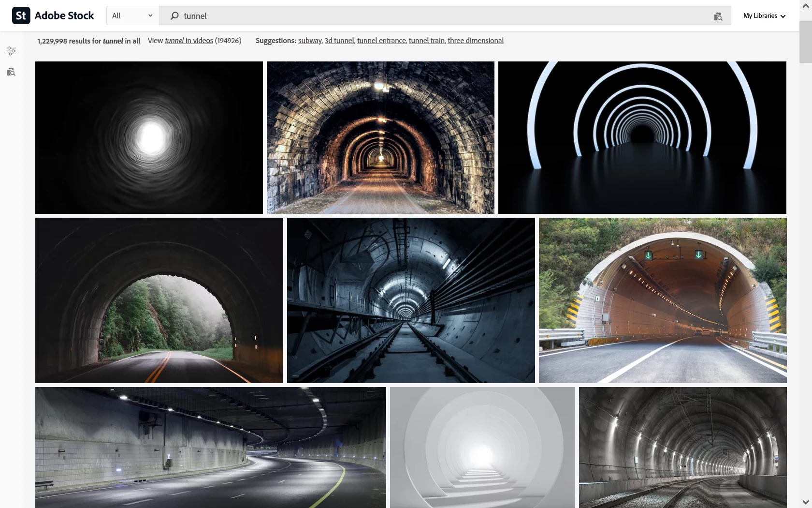812x508 pixels.
Task: Open the brick arch tunnel photo
Action: coord(380,137)
